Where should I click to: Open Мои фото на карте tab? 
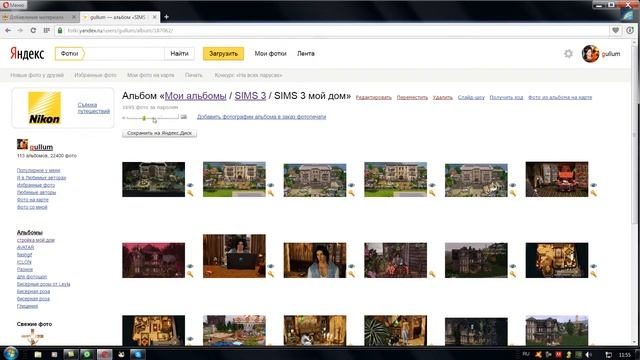[x=150, y=75]
